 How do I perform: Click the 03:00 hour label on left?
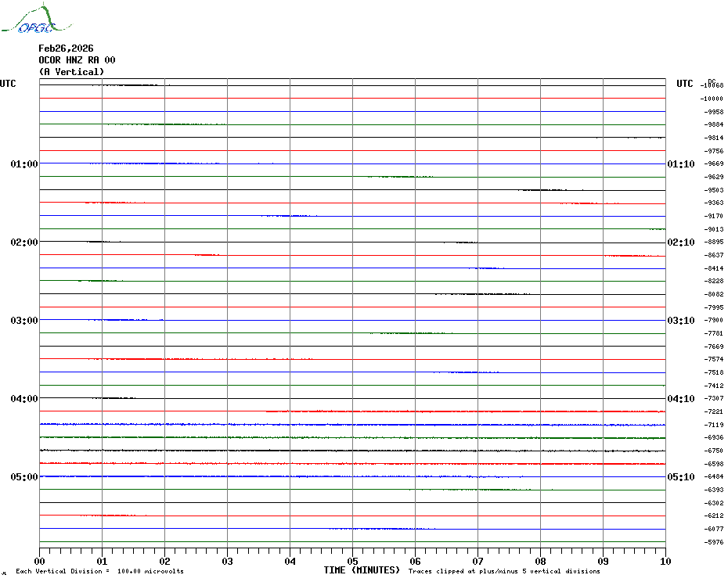[24, 321]
